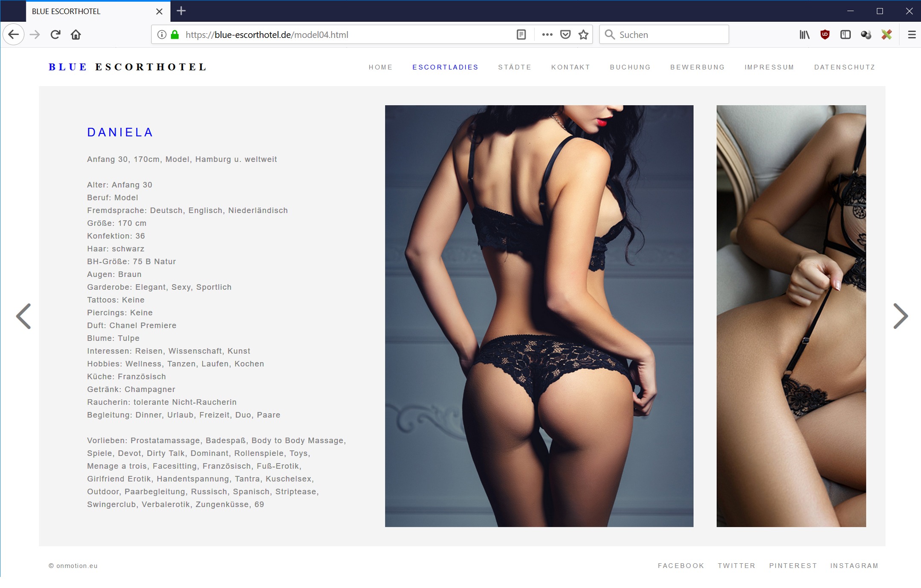This screenshot has width=921, height=588.
Task: Click the gray spheres extension icon
Action: click(x=866, y=35)
